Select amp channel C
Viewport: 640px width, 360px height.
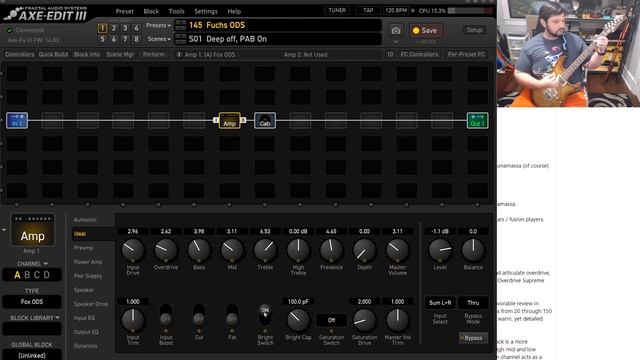(x=37, y=275)
